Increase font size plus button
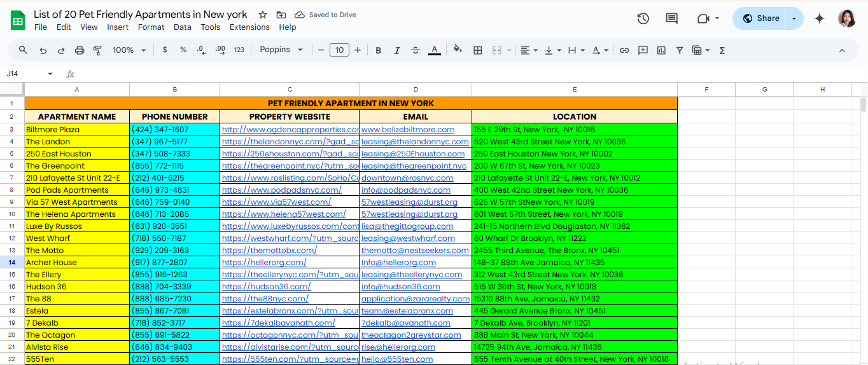The image size is (868, 365). click(x=358, y=50)
